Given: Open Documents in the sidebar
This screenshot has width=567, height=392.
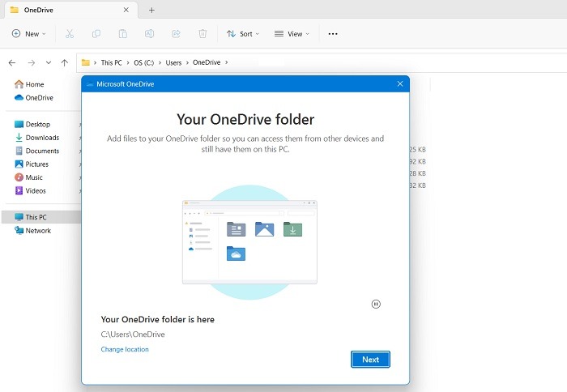Looking at the screenshot, I should point(37,151).
